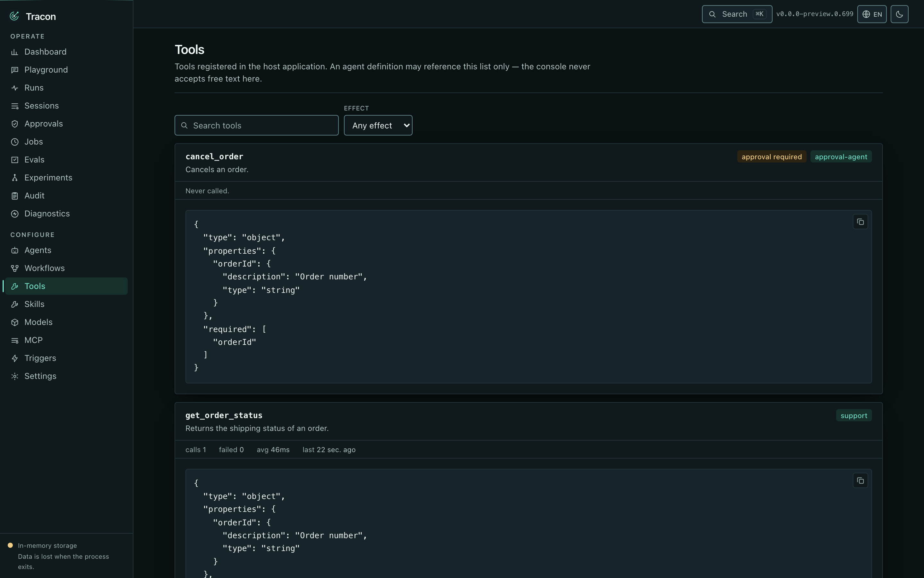Open the header Search button
Image resolution: width=924 pixels, height=578 pixels.
click(x=737, y=14)
